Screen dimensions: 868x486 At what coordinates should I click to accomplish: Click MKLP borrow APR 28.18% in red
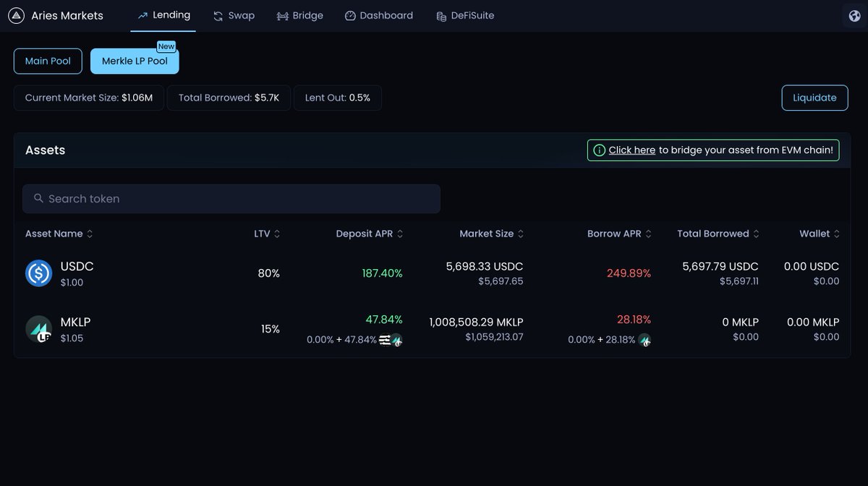(x=634, y=320)
